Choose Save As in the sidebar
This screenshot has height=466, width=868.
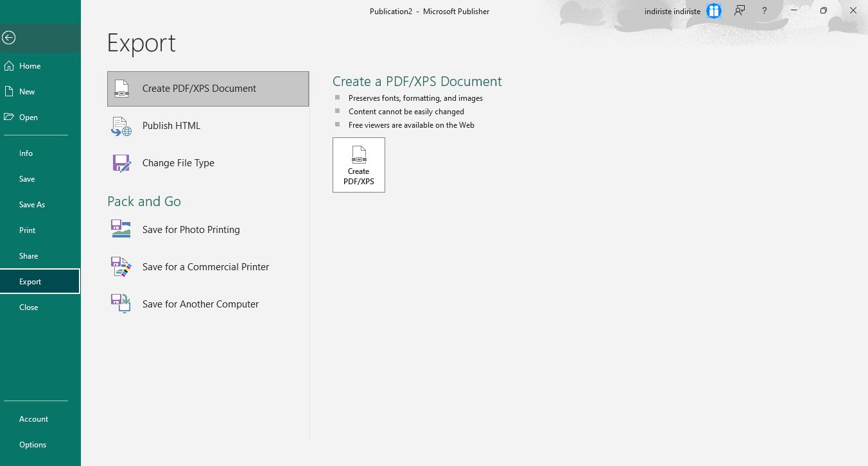click(40, 205)
